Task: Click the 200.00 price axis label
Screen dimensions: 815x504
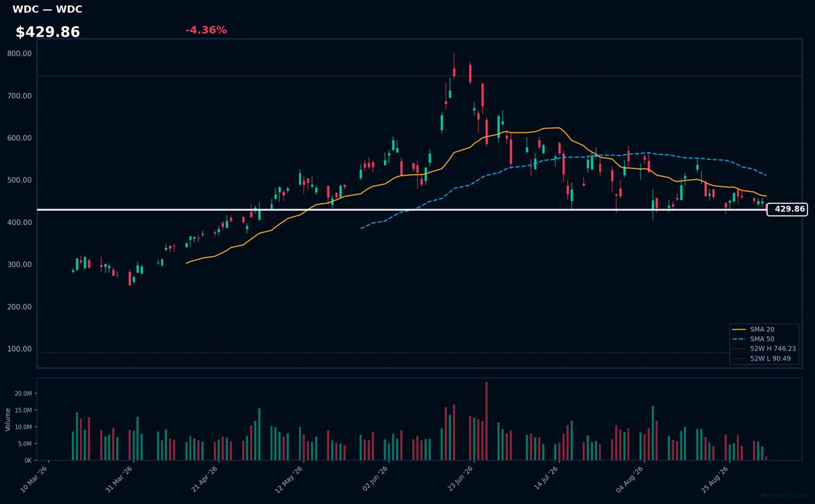Action: click(20, 307)
